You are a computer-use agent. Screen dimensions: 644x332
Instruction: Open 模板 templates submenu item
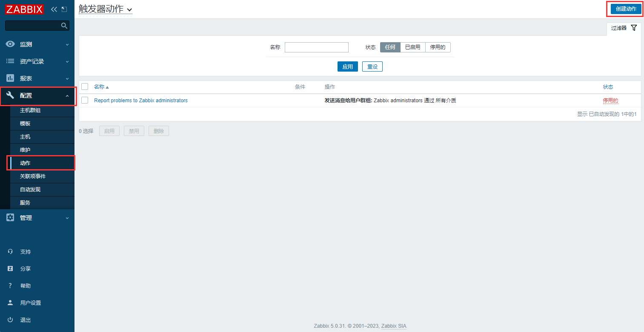click(x=25, y=124)
